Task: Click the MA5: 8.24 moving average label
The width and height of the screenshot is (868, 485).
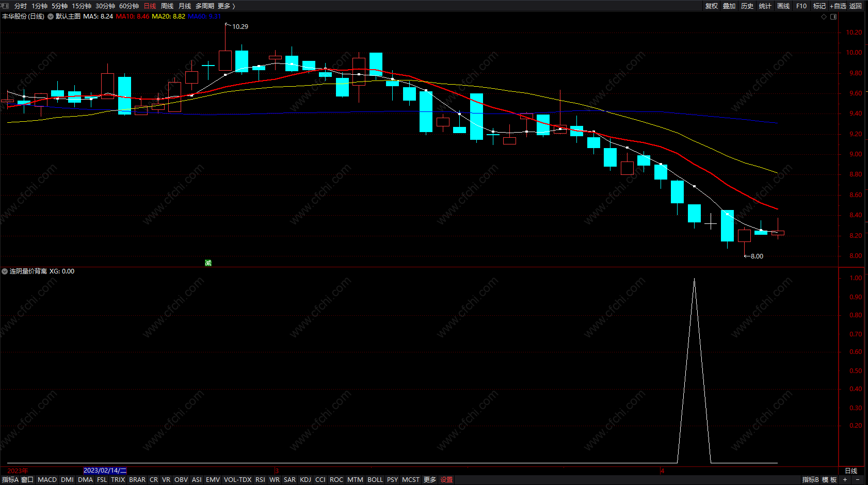Action: pyautogui.click(x=98, y=17)
